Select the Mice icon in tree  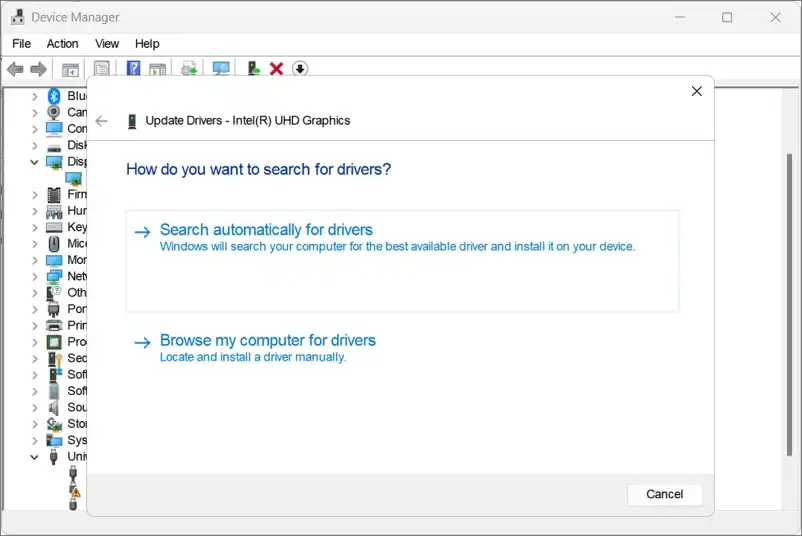click(54, 243)
